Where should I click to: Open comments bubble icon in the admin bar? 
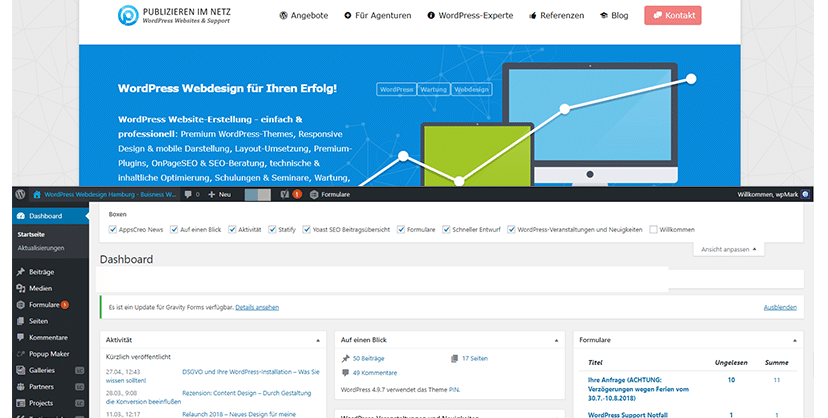point(188,194)
